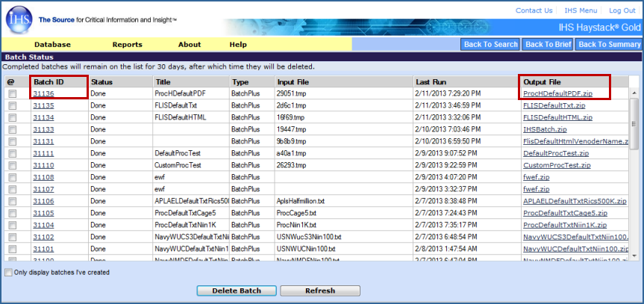
Task: Open batch ID 31135 link
Action: (43, 106)
